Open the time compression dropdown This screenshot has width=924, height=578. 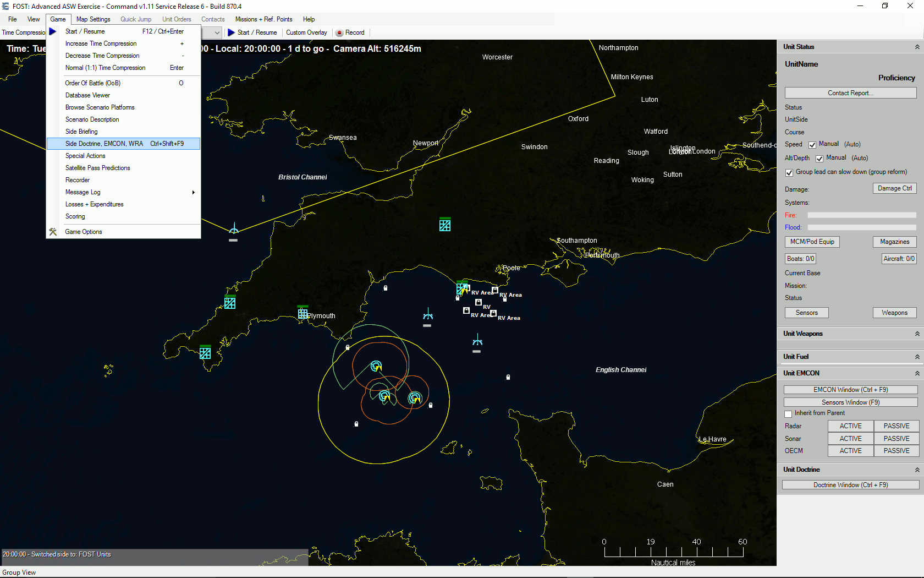[217, 32]
